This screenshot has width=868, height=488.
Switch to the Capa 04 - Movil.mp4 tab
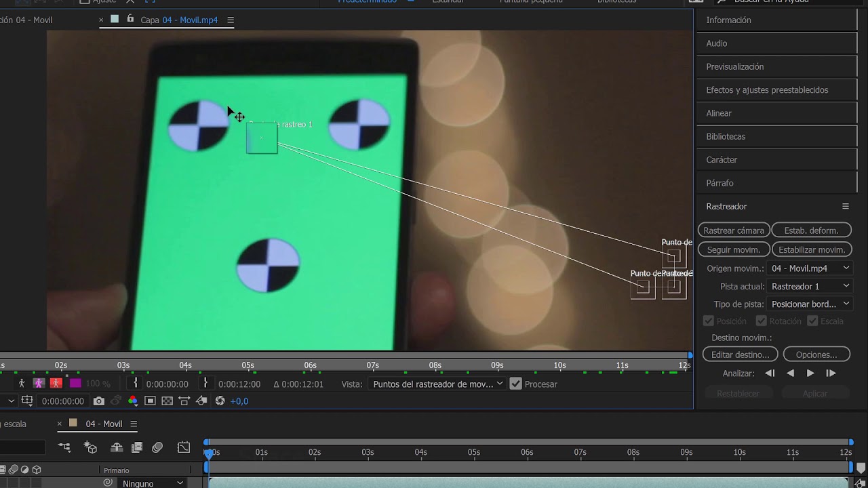pos(179,20)
